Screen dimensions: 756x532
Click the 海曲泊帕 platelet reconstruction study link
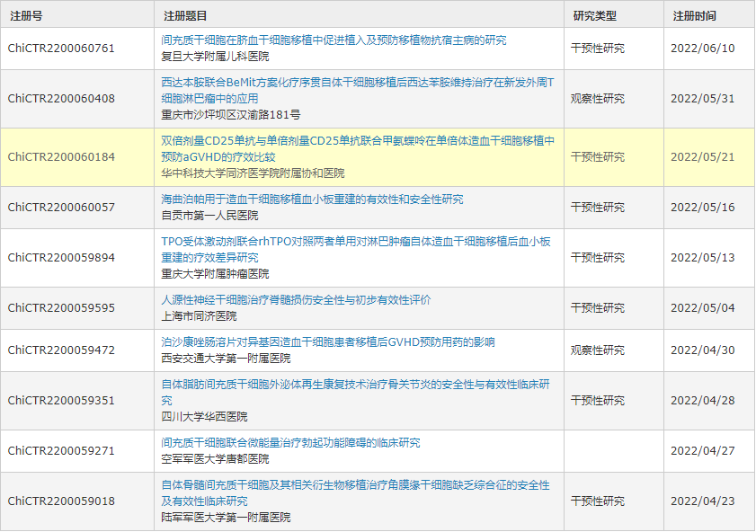coord(312,199)
